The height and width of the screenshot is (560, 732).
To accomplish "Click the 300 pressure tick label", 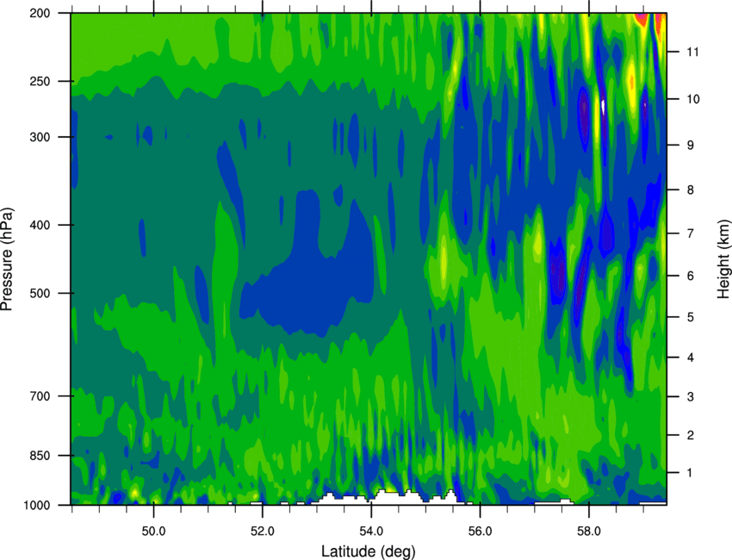I will (40, 137).
